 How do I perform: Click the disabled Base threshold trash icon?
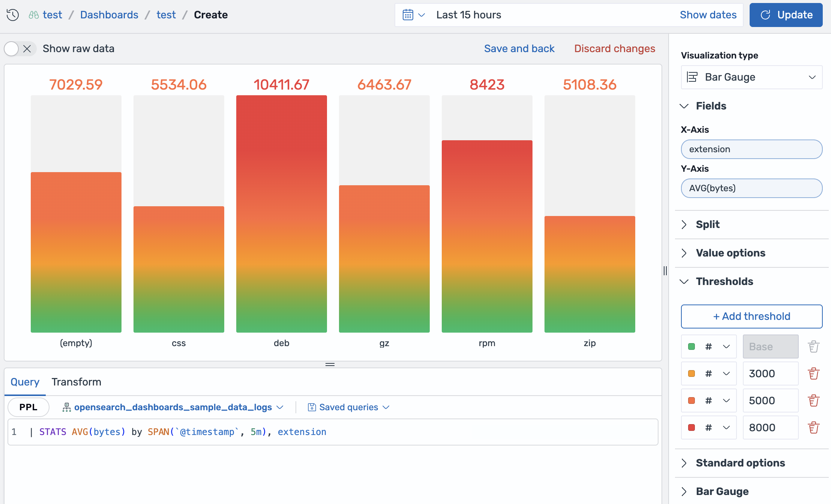(813, 346)
